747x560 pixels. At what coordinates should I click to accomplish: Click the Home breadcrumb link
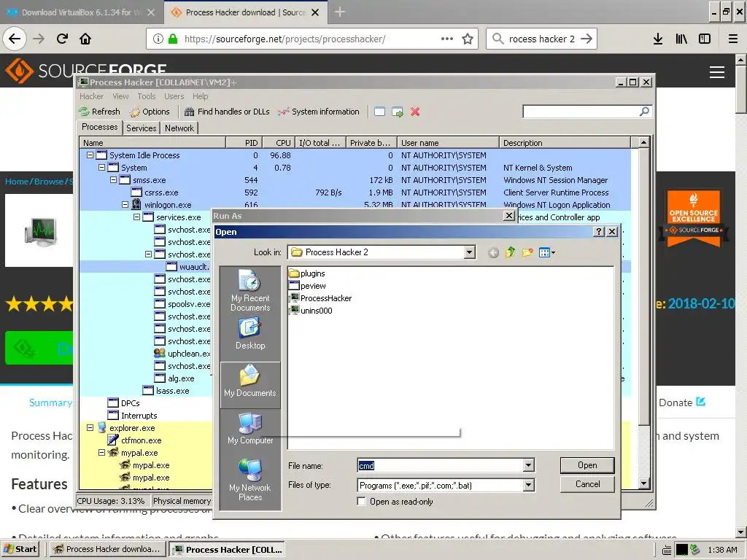18,182
